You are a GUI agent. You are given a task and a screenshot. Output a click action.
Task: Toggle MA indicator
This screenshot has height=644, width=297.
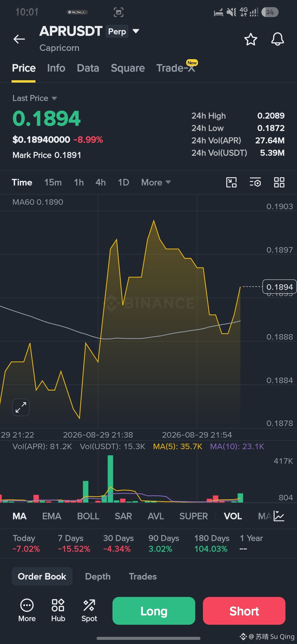20,516
